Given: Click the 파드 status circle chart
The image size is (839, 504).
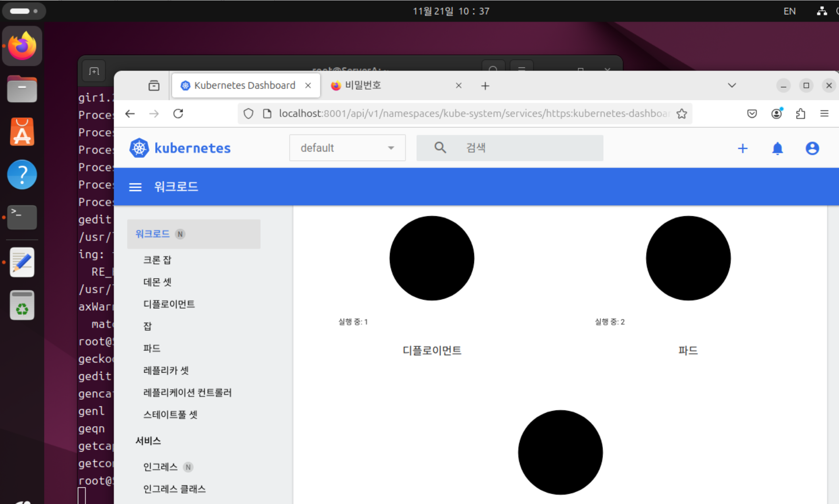Looking at the screenshot, I should pyautogui.click(x=688, y=258).
